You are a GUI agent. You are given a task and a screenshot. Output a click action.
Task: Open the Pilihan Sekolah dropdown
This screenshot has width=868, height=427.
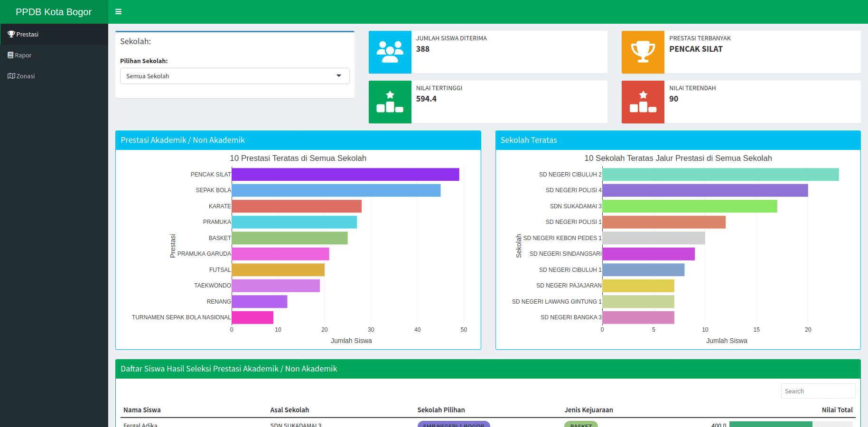pyautogui.click(x=234, y=76)
